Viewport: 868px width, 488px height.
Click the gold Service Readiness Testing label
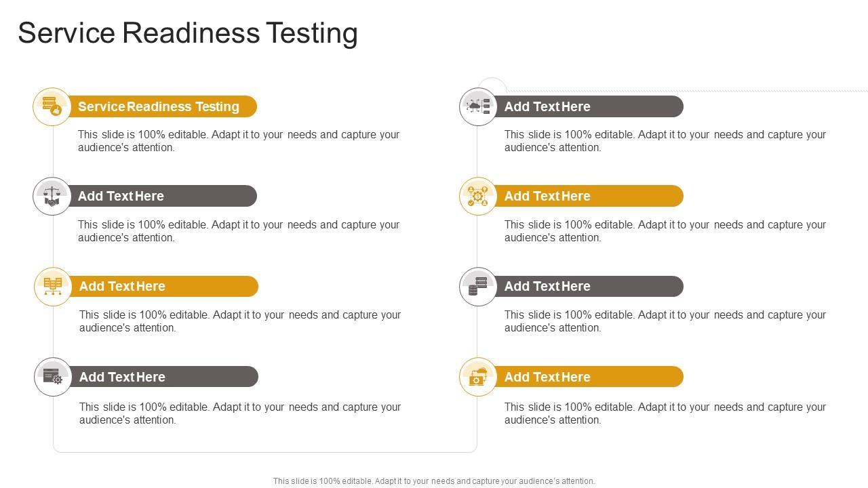pos(159,106)
